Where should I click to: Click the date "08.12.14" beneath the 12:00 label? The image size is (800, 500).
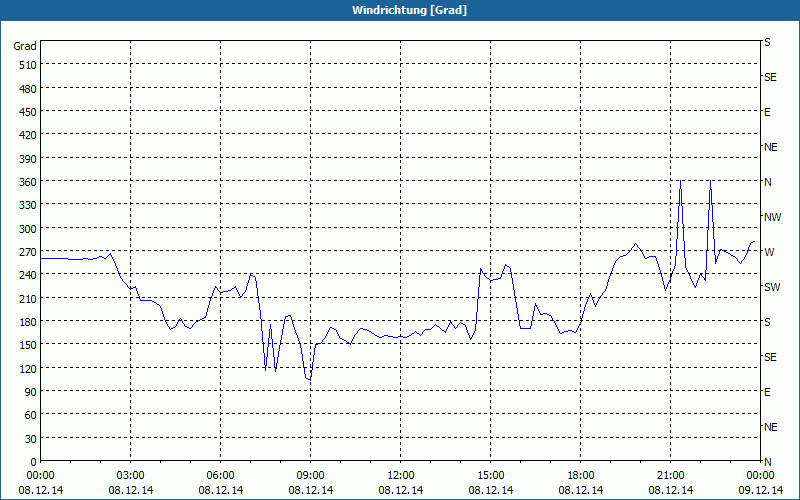(401, 490)
